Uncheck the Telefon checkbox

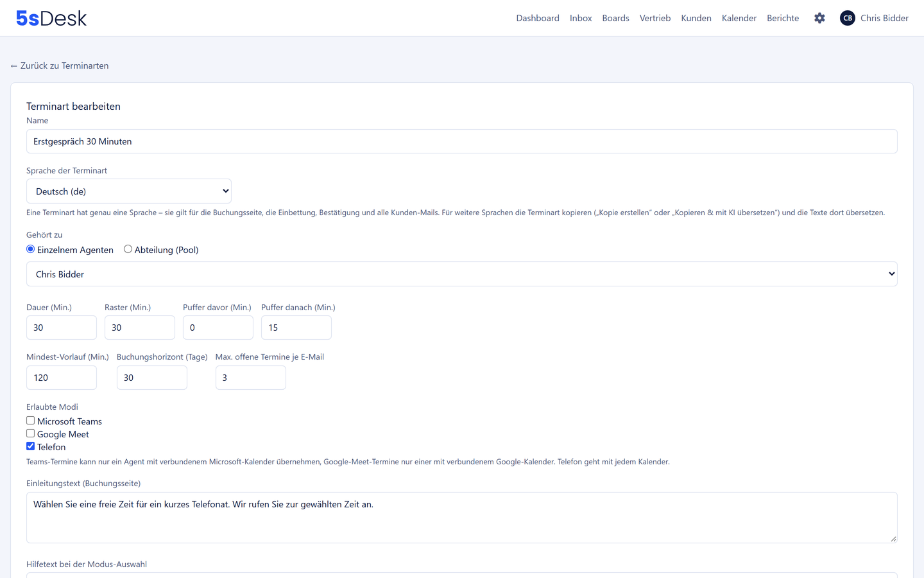(30, 446)
